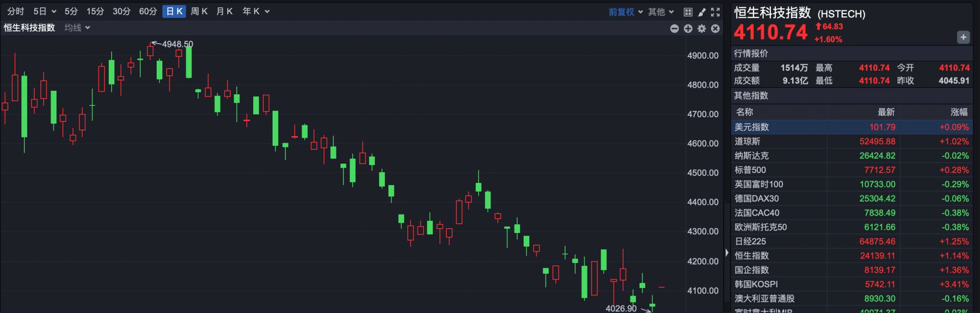
Task: Switch to the 60分 chart tab
Action: (148, 11)
